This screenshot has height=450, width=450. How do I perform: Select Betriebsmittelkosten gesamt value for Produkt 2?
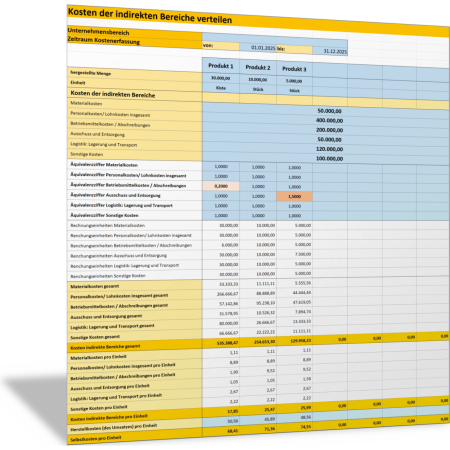click(258, 303)
